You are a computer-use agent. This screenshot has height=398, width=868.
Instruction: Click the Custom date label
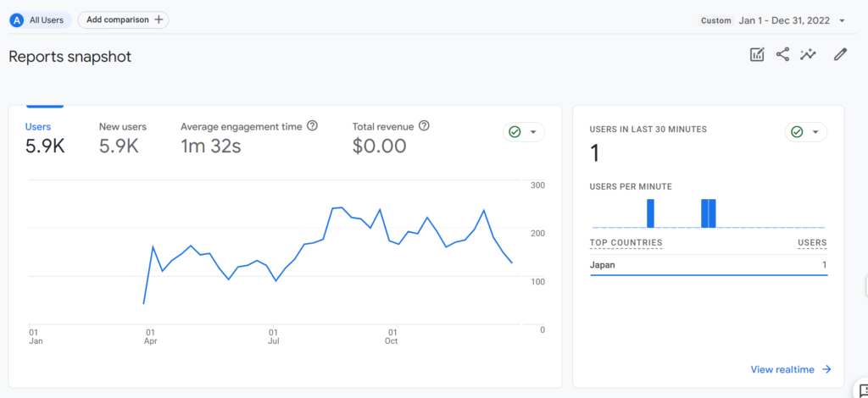click(x=715, y=20)
